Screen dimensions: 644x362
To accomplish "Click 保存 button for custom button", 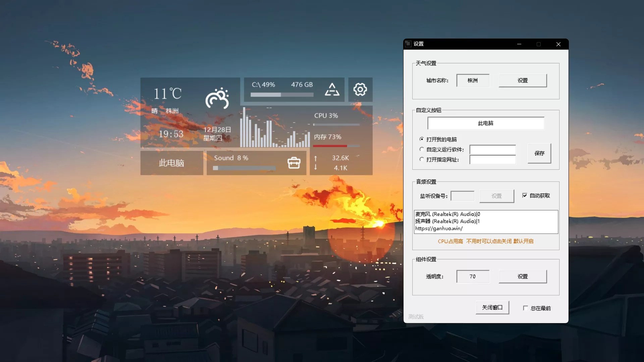I will [x=539, y=153].
